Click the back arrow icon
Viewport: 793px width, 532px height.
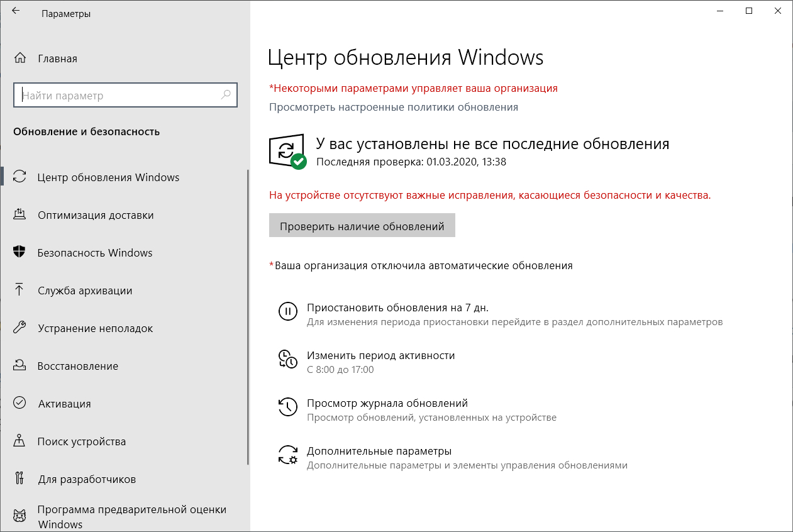tap(16, 11)
